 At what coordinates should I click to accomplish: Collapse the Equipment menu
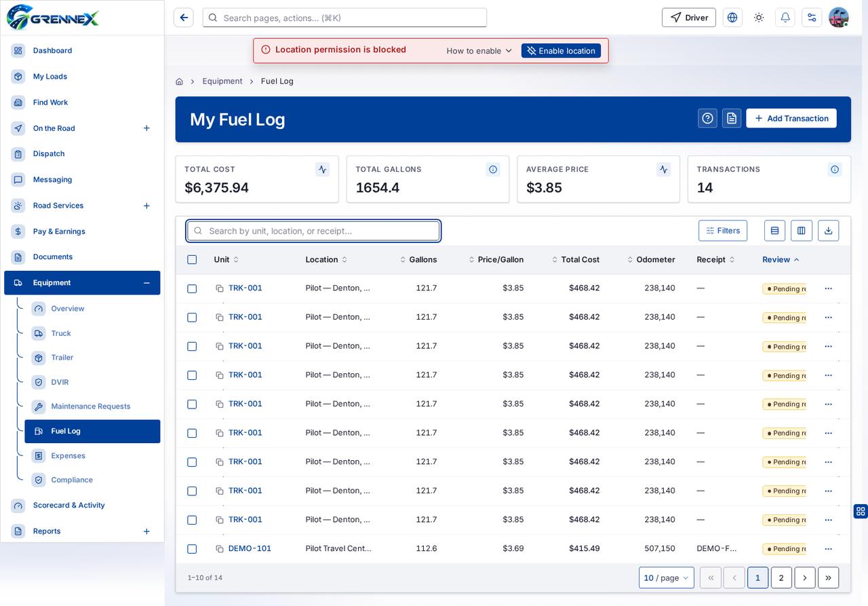point(146,283)
